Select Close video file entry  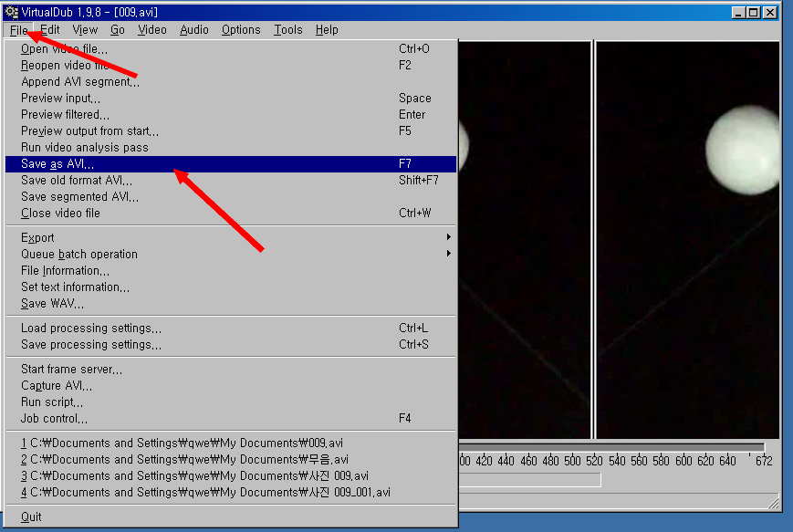[x=231, y=214]
